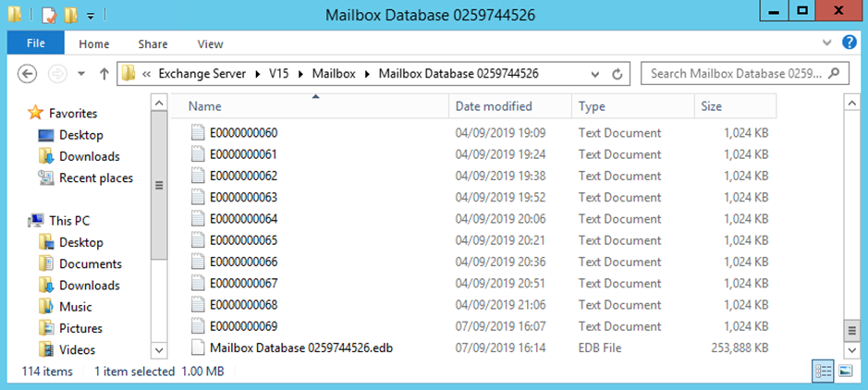Click the 07/09/2019 16:14 date cell
This screenshot has height=390, width=868.
point(500,348)
